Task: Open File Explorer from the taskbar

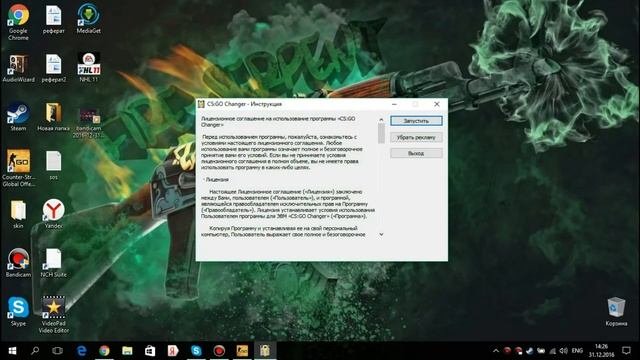Action: pos(127,351)
